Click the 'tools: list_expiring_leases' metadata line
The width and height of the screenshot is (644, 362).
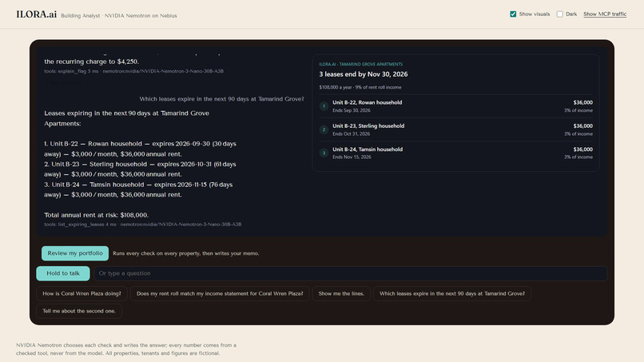pos(142,225)
